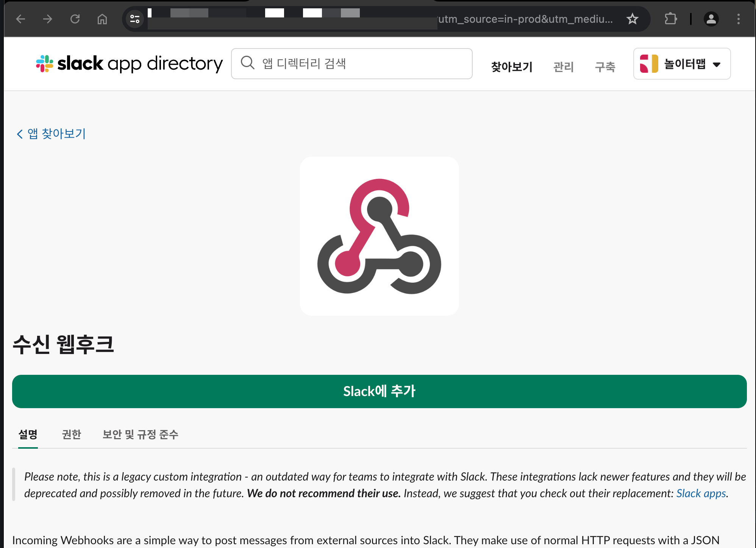
Task: Click the browser forward arrow
Action: coord(48,19)
